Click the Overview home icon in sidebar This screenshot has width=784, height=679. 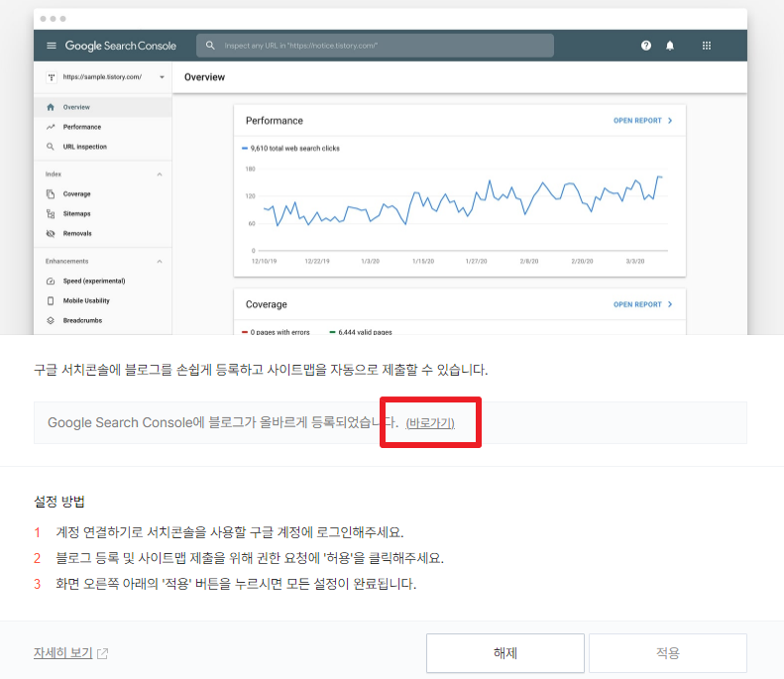pos(51,107)
